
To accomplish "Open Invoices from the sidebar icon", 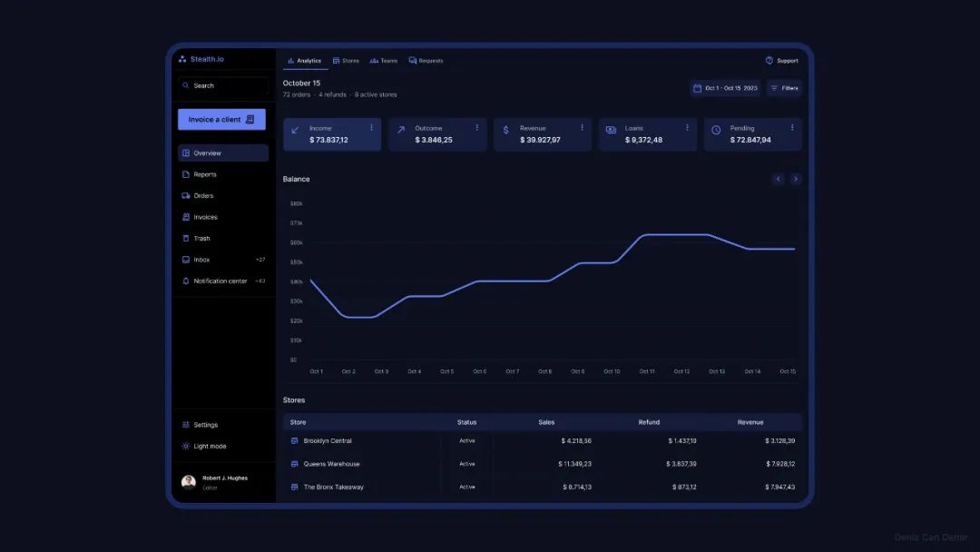I will coord(186,217).
